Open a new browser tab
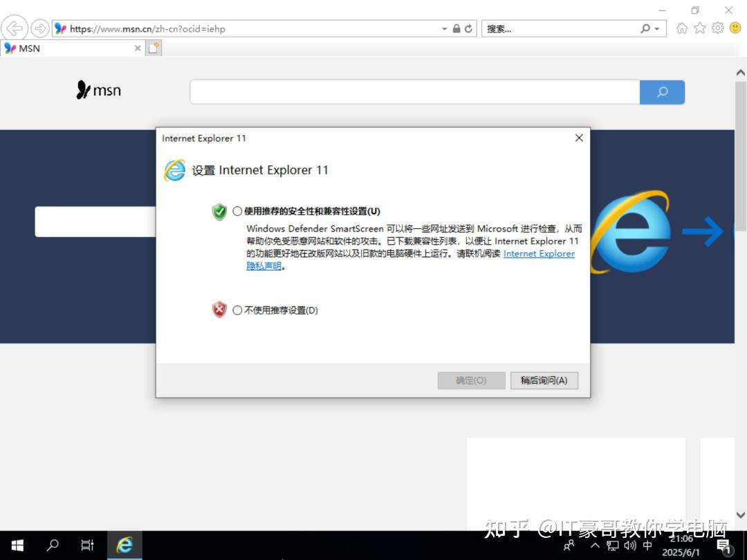Screen dimensions: 747x560 (x=154, y=48)
